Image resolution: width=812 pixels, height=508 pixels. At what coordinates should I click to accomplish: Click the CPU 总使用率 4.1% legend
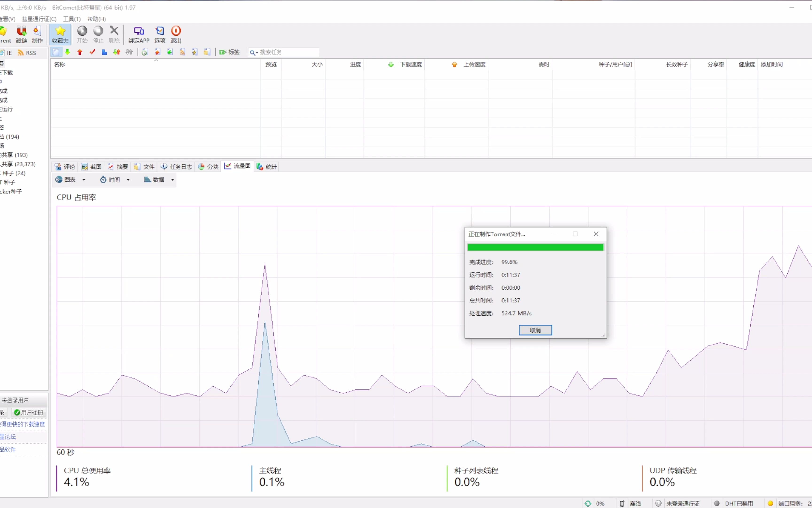(87, 478)
